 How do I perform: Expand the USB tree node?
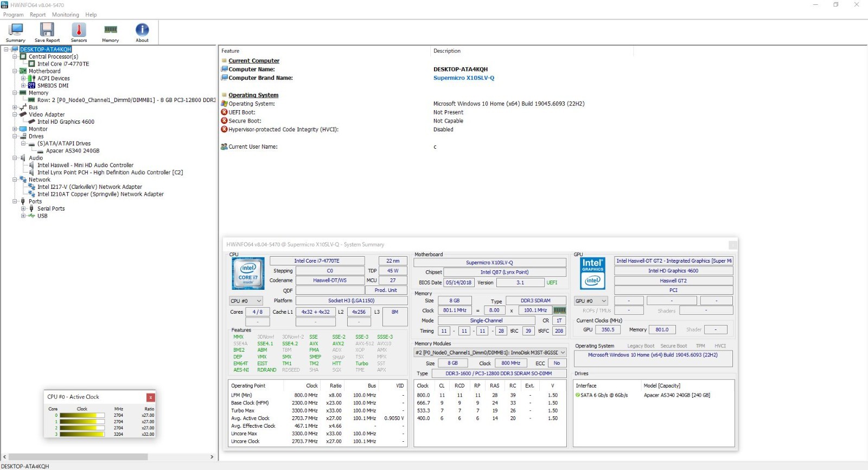point(23,216)
